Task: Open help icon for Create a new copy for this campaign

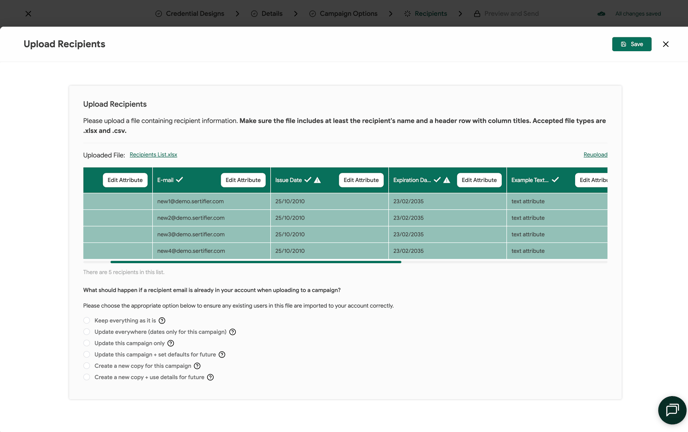Action: coord(197,366)
